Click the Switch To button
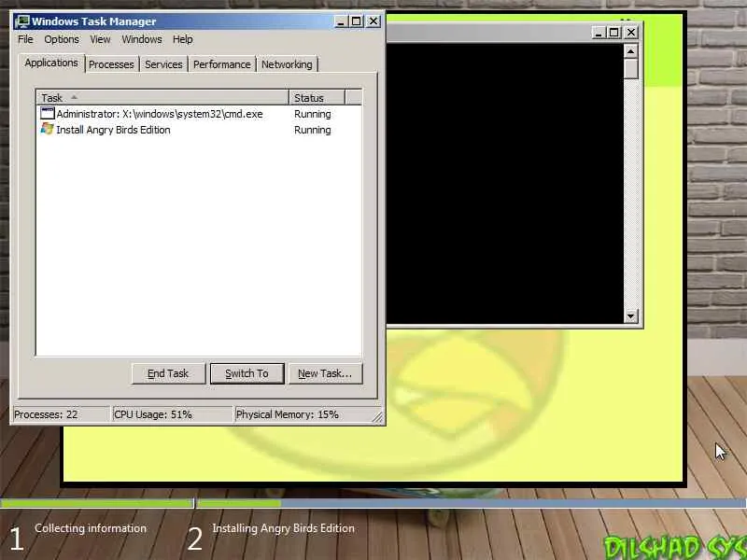The image size is (747, 560). [x=247, y=373]
